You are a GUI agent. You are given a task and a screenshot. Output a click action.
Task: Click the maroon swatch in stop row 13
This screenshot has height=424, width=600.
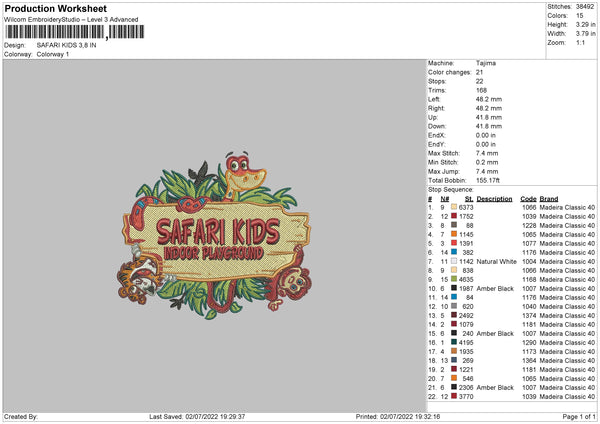pos(454,315)
